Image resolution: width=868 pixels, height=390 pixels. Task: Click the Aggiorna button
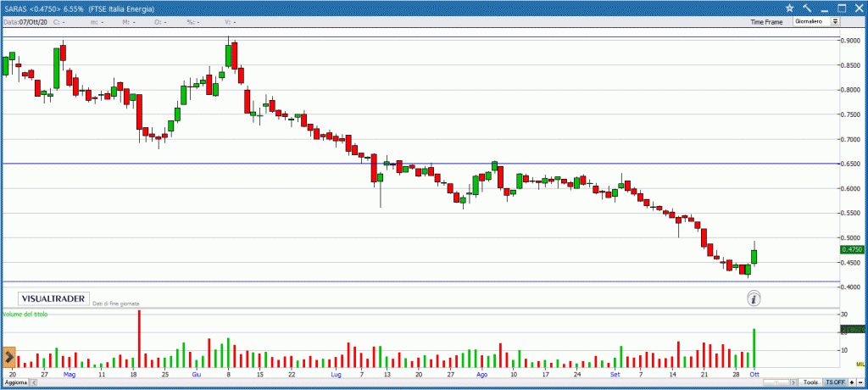point(15,382)
